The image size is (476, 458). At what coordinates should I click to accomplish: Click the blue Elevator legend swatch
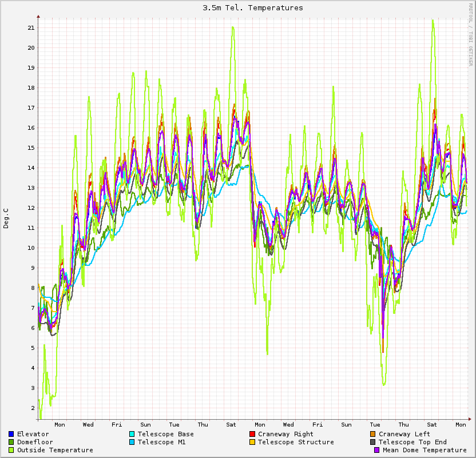pyautogui.click(x=11, y=434)
